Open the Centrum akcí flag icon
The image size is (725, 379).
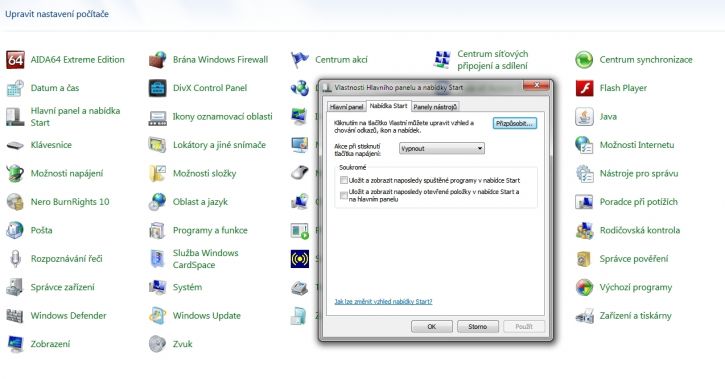point(300,60)
